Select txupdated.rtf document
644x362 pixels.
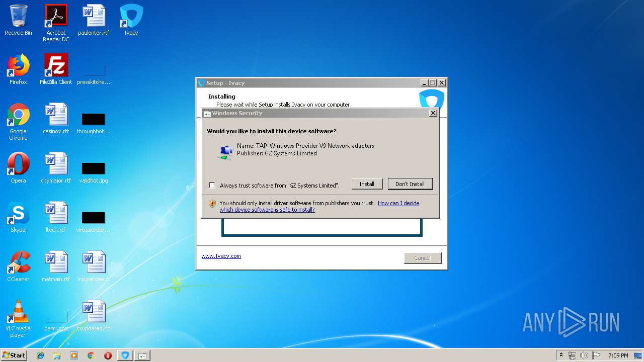(x=94, y=316)
